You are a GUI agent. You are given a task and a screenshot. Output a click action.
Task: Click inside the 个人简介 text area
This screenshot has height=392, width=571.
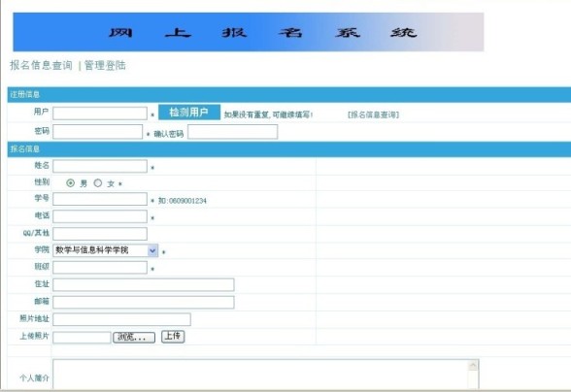(x=260, y=375)
